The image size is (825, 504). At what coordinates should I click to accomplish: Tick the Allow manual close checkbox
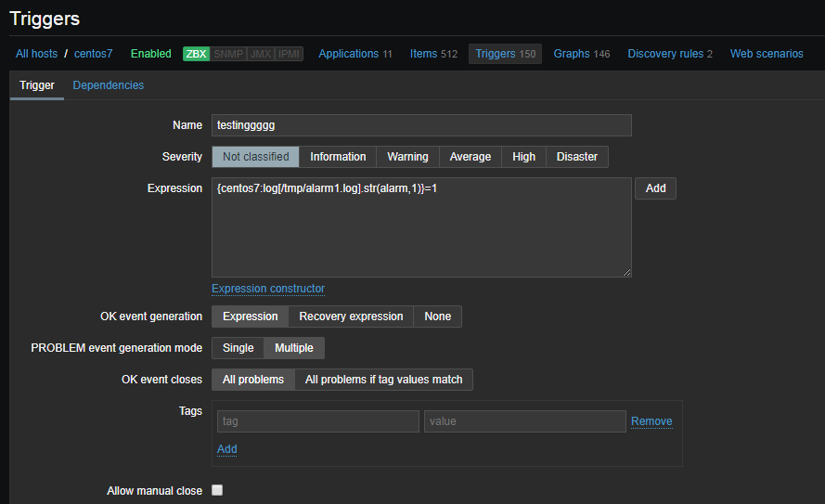coord(217,490)
